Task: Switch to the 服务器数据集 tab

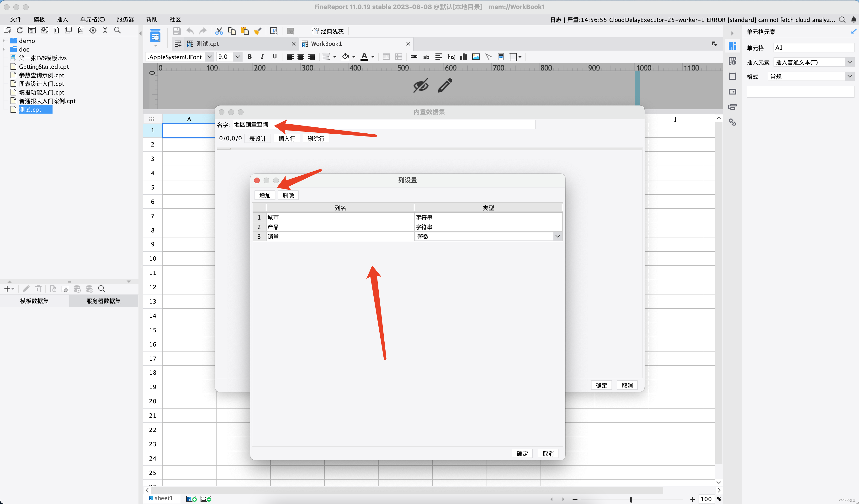Action: coord(103,301)
